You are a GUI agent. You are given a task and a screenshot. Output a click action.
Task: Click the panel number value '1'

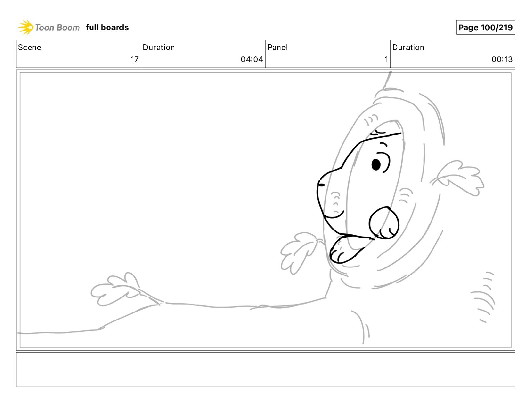(x=386, y=59)
